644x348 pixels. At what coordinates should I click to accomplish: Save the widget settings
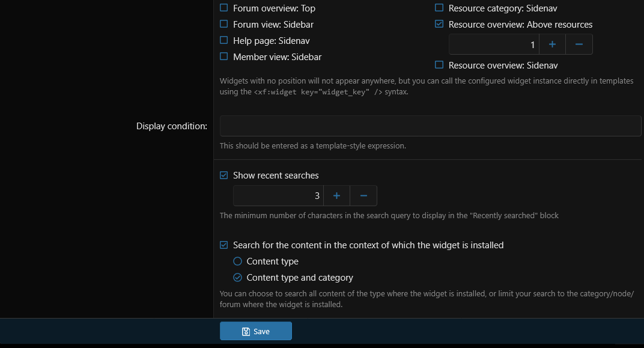click(x=256, y=331)
